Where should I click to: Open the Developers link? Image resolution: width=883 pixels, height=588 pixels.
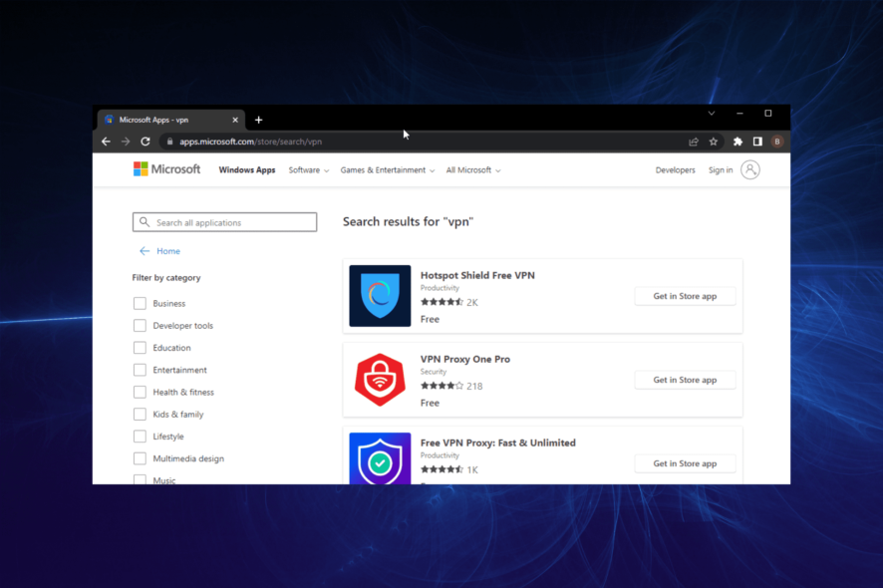pos(675,170)
